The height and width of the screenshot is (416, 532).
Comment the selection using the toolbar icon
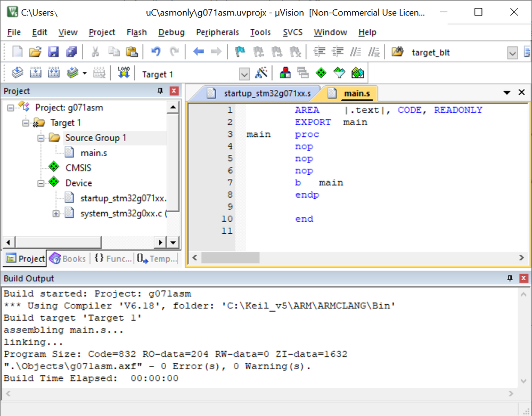click(x=356, y=52)
